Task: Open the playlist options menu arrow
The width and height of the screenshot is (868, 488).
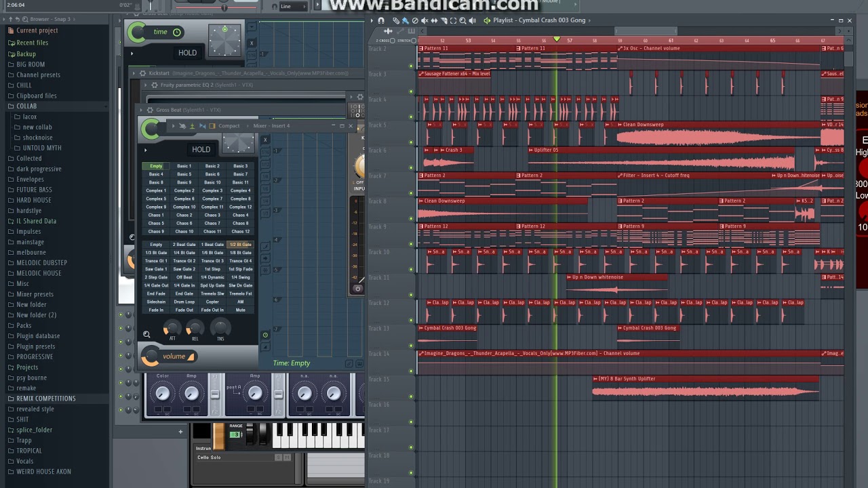Action: 372,20
